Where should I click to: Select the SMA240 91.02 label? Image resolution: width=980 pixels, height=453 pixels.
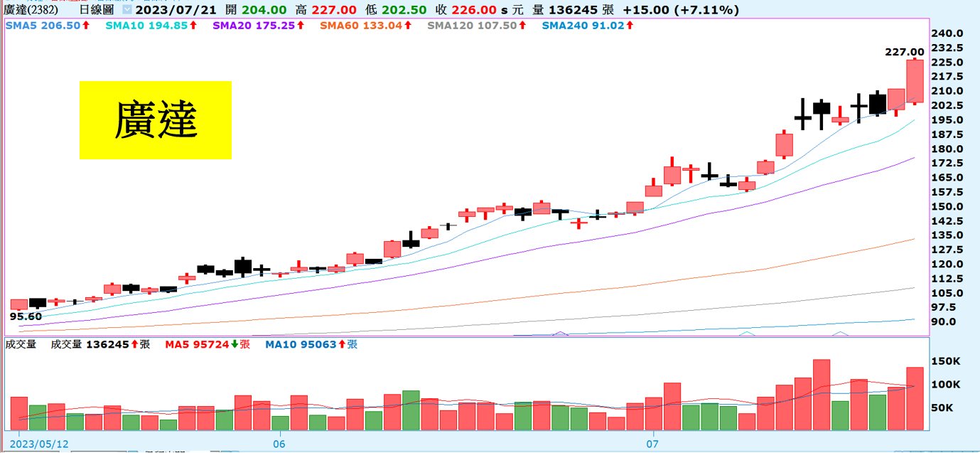(583, 26)
